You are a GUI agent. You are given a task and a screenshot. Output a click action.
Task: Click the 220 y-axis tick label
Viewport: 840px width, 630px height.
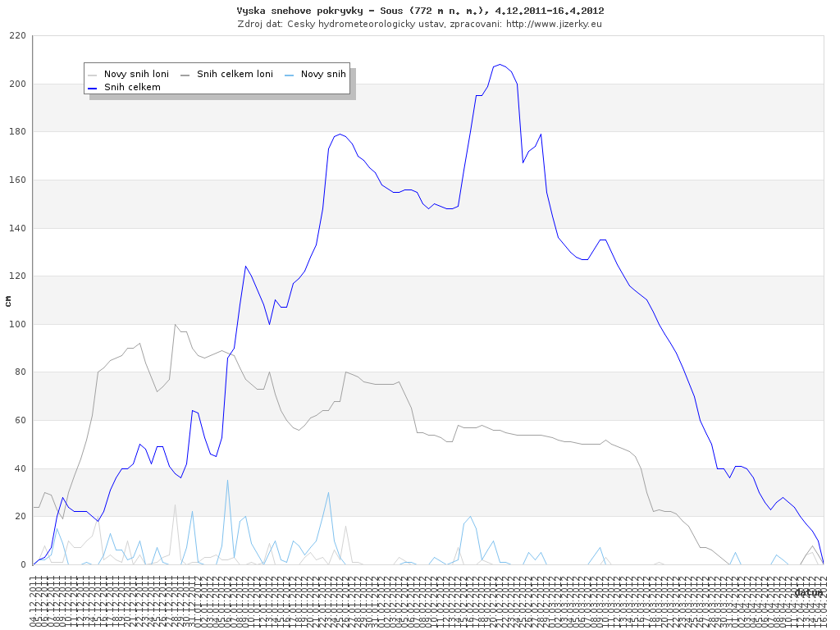(17, 36)
